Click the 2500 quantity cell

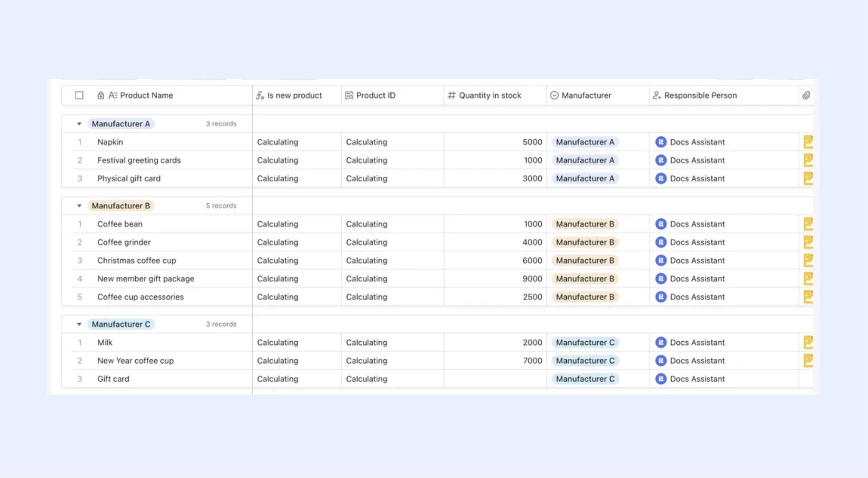tap(495, 297)
